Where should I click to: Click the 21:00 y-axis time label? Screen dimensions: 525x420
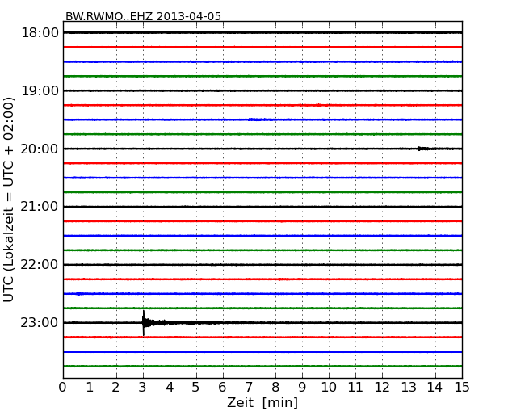coord(40,207)
